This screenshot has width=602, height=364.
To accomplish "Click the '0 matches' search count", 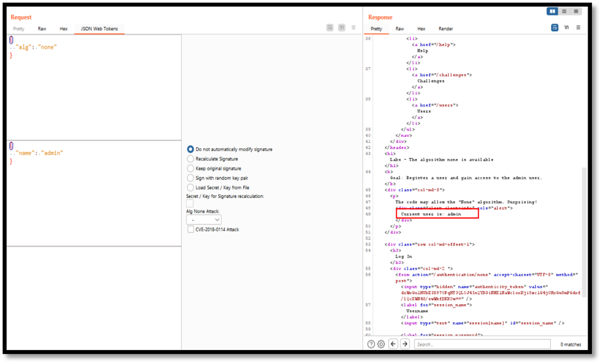I will click(x=571, y=345).
